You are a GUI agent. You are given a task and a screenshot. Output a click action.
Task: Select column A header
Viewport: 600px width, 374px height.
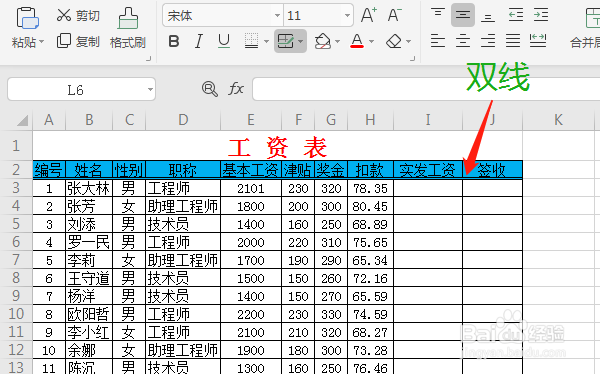[49, 120]
